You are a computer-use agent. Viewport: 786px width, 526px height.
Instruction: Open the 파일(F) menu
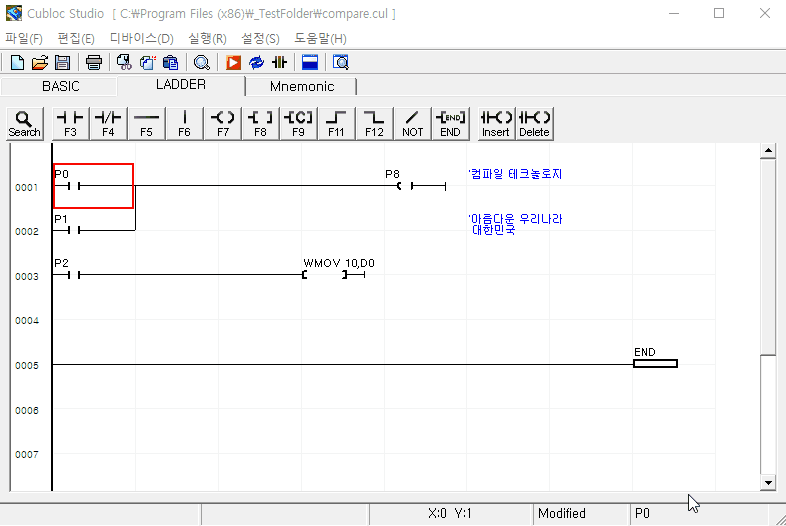[24, 38]
